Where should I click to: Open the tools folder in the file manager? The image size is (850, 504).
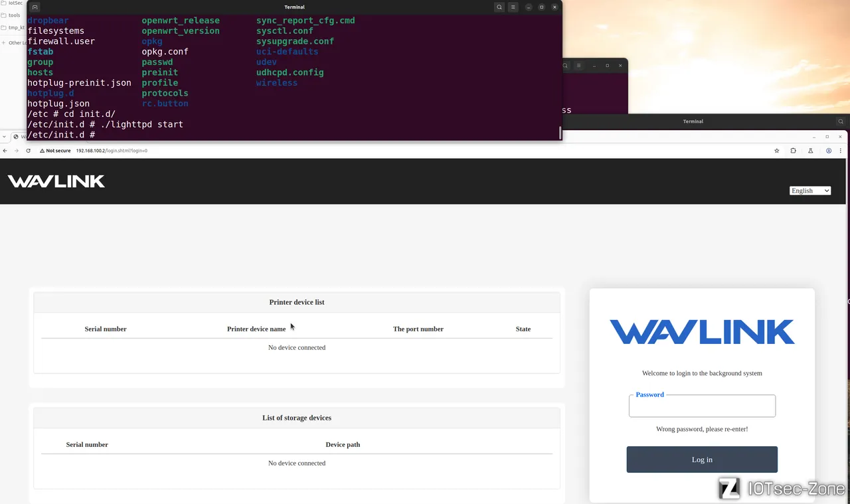12,15
